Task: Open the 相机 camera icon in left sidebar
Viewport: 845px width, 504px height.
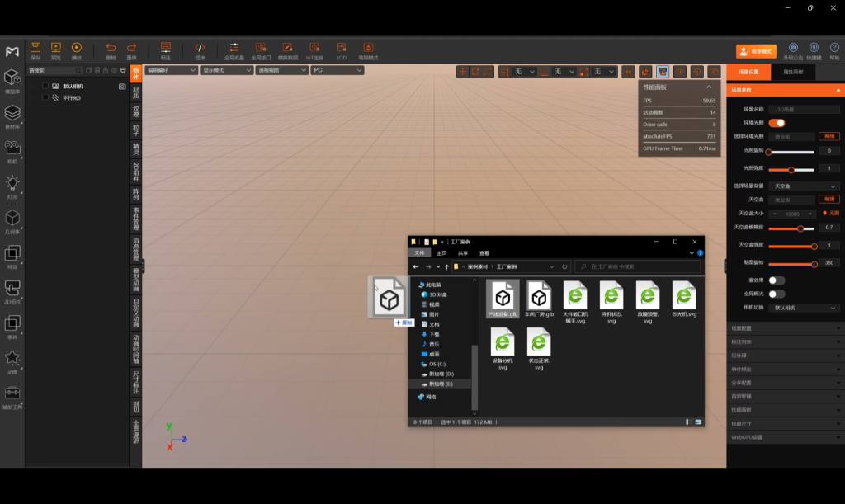Action: tap(12, 148)
